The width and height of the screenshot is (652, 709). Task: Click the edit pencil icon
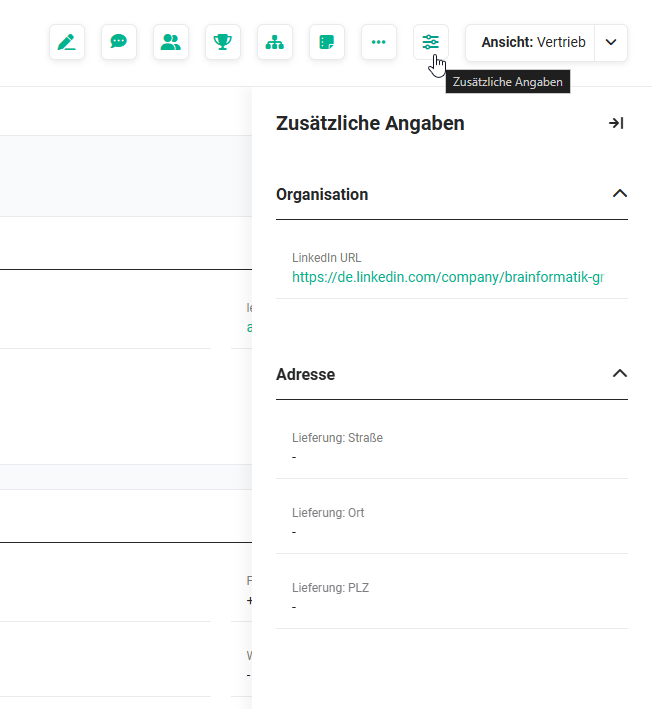tap(67, 42)
